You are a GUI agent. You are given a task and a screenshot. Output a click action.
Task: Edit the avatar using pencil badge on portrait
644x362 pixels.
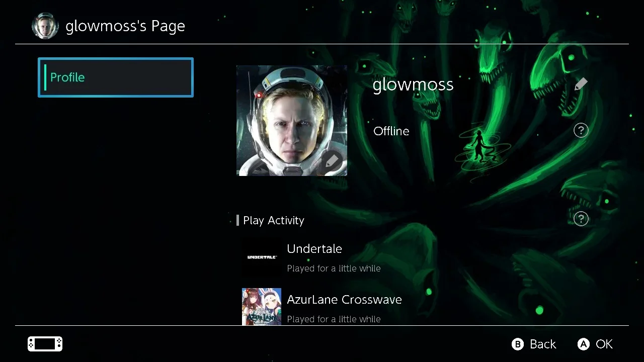point(332,162)
